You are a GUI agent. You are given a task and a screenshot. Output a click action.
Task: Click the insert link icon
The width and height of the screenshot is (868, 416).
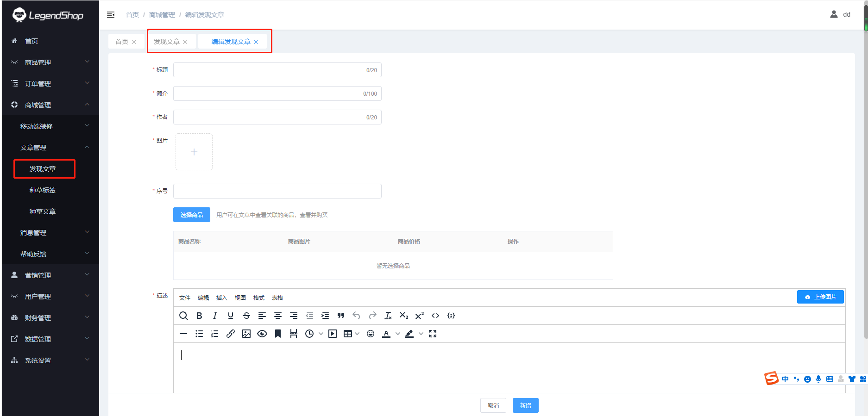coord(231,334)
